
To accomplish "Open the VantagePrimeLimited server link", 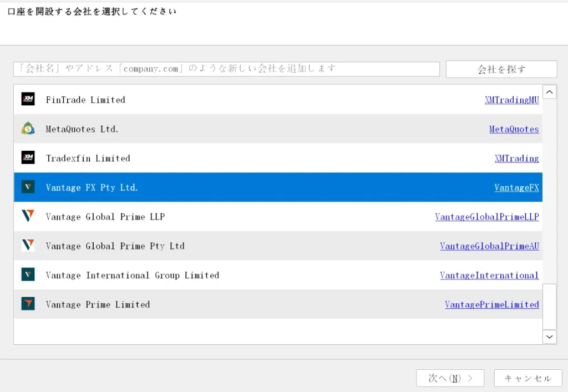I will [x=492, y=304].
